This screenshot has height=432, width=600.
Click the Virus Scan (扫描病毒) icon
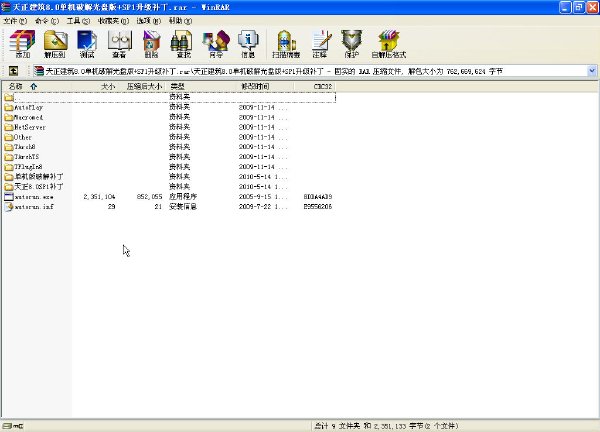pyautogui.click(x=286, y=44)
